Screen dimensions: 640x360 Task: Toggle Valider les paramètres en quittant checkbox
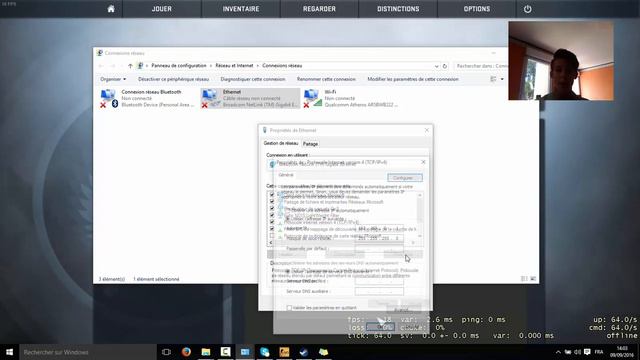tap(289, 308)
